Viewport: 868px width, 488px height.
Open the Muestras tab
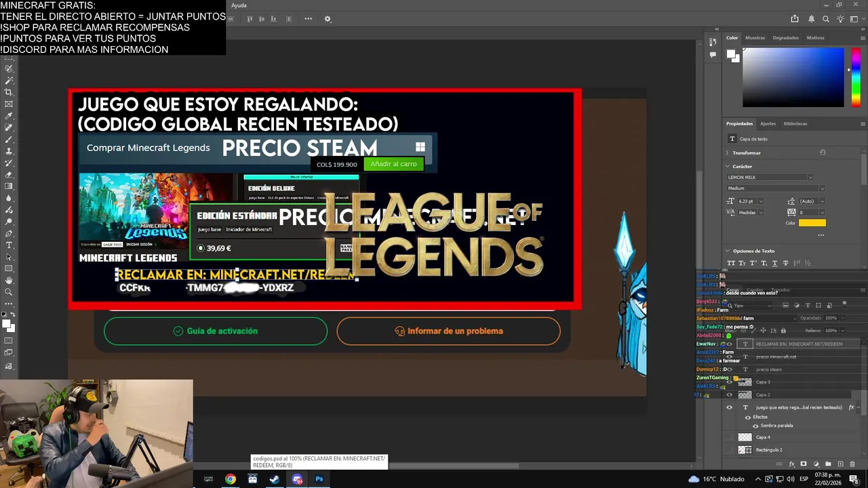click(755, 38)
